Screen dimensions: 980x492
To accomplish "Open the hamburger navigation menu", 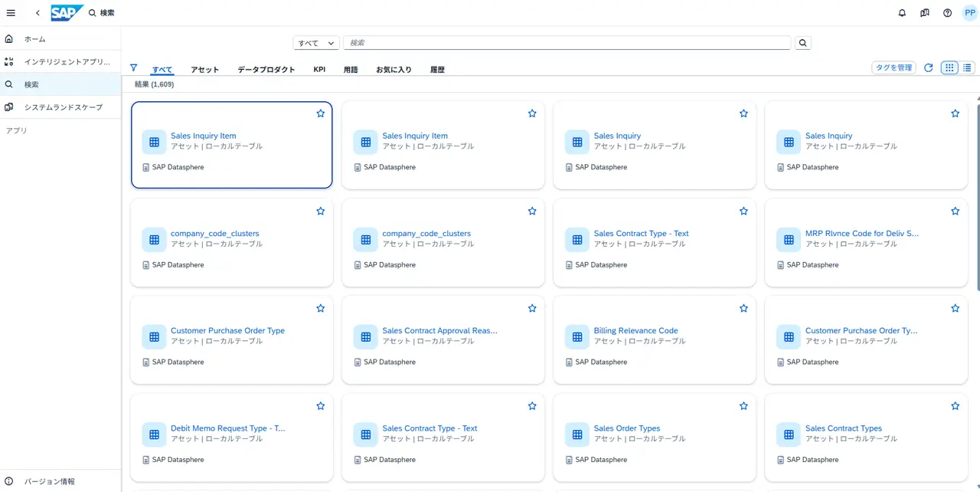I will (x=11, y=13).
